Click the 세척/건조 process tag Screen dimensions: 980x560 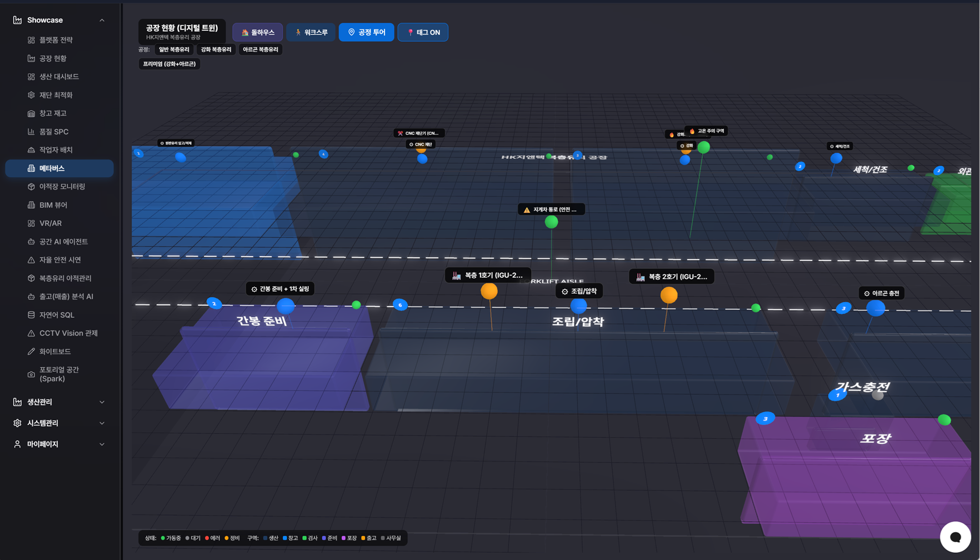pyautogui.click(x=839, y=146)
